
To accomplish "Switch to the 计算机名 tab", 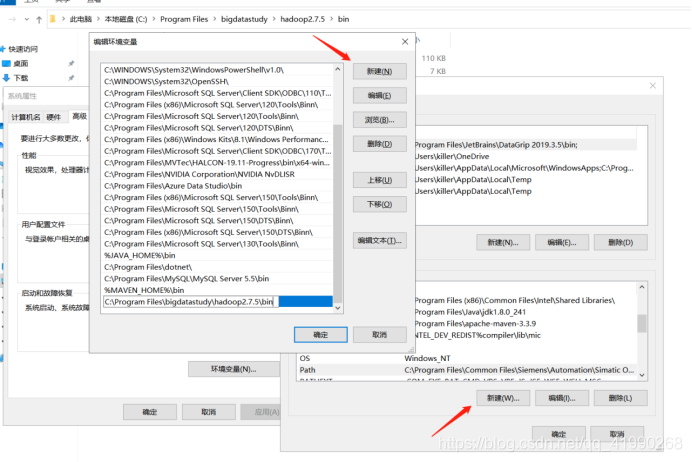I will 26,117.
